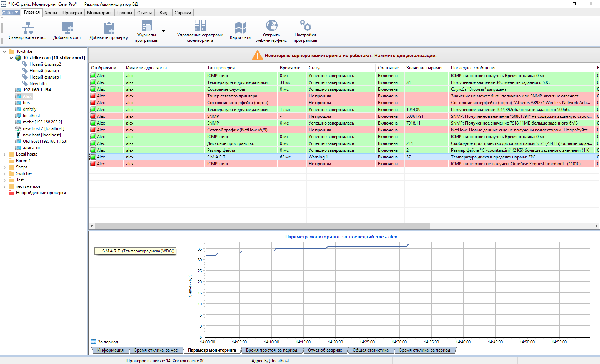Select the Отчёт об авариях bottom tab
The height and width of the screenshot is (364, 600).
coord(325,350)
